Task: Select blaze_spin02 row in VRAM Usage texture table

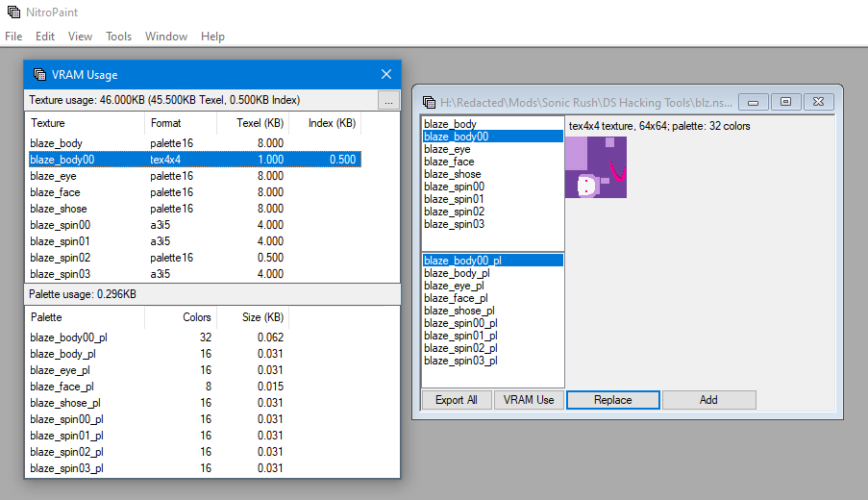Action: tap(195, 258)
